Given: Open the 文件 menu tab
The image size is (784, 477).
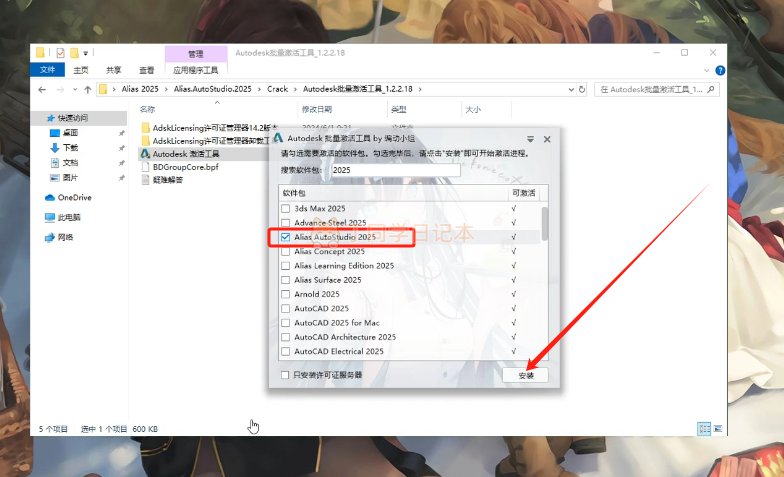Looking at the screenshot, I should (x=48, y=70).
